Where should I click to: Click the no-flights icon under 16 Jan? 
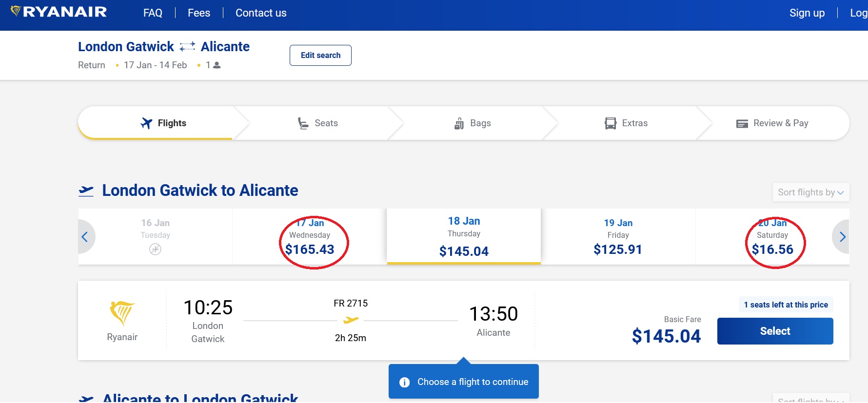[x=155, y=249]
